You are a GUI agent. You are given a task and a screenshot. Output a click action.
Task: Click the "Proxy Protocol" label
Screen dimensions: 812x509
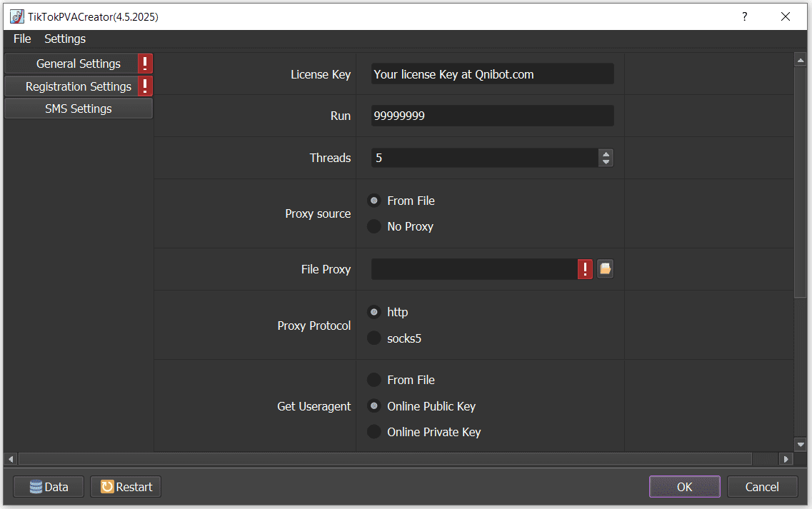coord(314,326)
